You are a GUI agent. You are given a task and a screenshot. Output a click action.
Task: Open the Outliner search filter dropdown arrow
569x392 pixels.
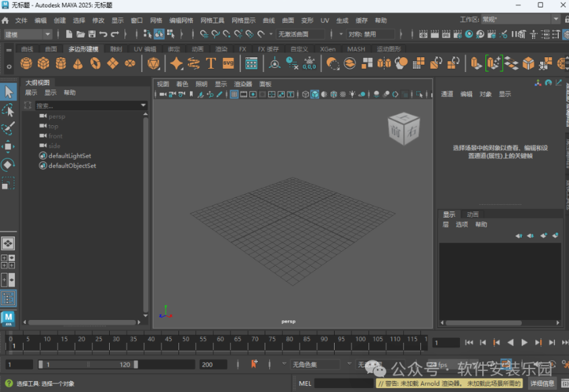pyautogui.click(x=143, y=105)
